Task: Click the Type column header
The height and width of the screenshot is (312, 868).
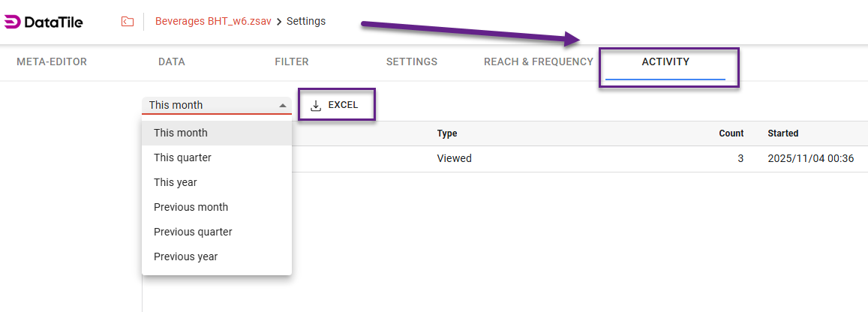Action: (x=447, y=133)
